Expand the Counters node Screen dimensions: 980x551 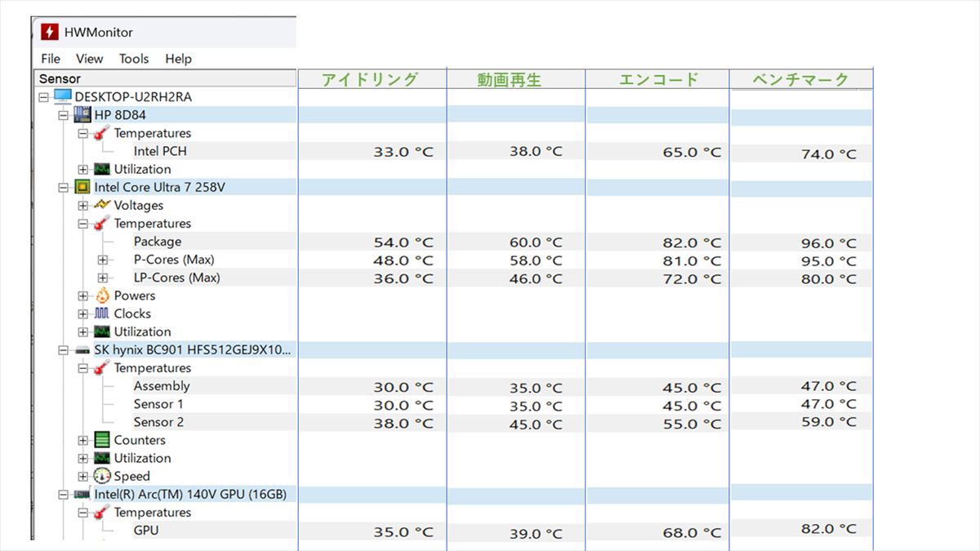83,440
